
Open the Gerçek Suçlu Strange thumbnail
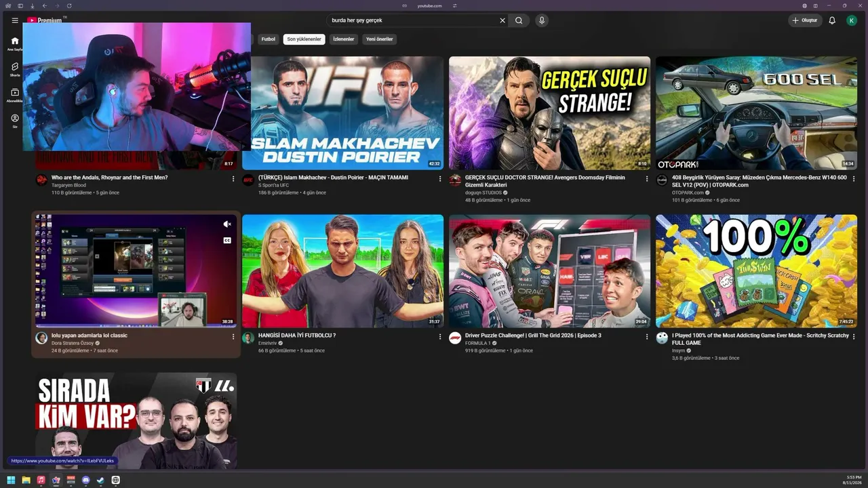coord(549,113)
